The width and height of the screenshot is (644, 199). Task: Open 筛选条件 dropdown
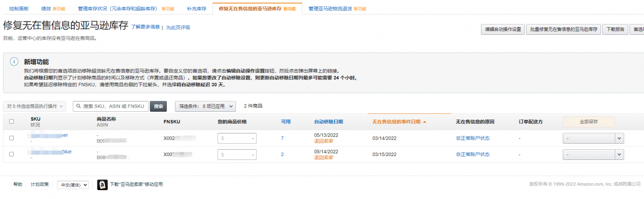point(205,106)
